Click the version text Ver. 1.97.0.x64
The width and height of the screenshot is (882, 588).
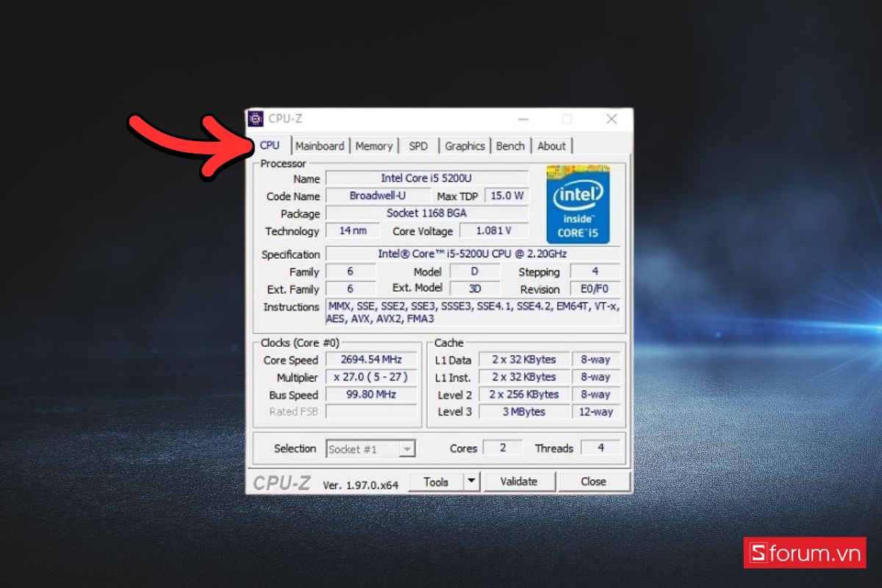tap(361, 484)
